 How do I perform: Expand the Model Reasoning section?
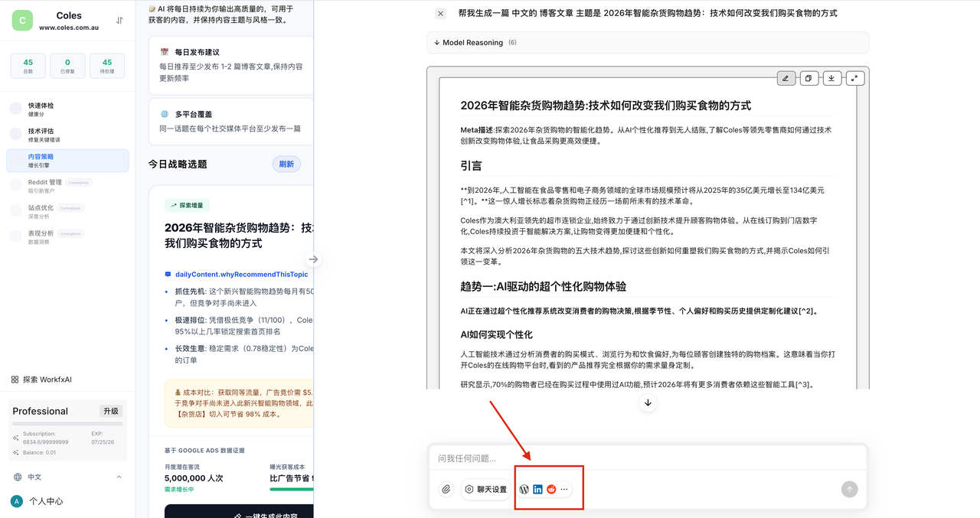(x=473, y=43)
